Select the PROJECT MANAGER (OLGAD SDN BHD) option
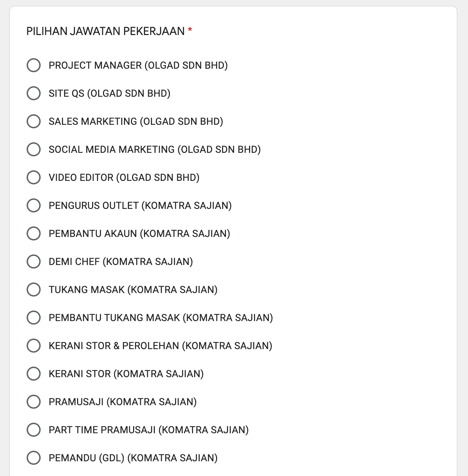 pyautogui.click(x=33, y=65)
